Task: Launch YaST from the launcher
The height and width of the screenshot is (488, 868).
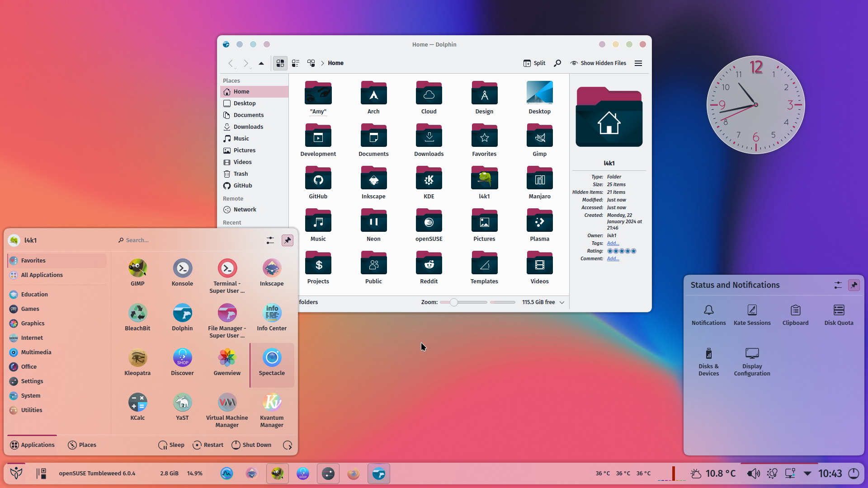Action: pyautogui.click(x=182, y=407)
